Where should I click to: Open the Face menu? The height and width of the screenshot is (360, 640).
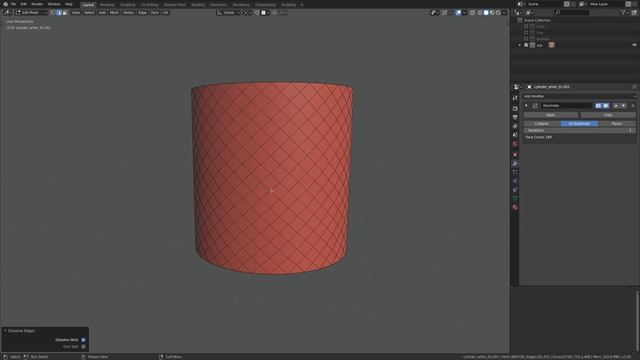coord(155,13)
